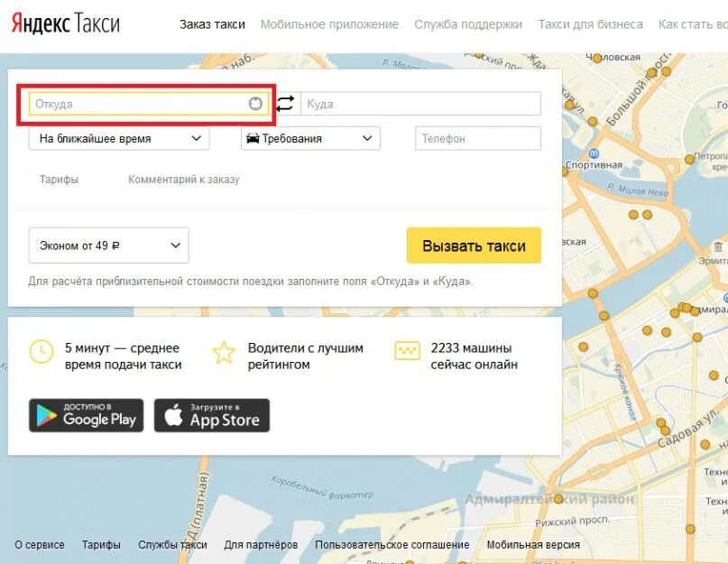Click the Спортивная station label on map
The width and height of the screenshot is (728, 564).
(594, 165)
